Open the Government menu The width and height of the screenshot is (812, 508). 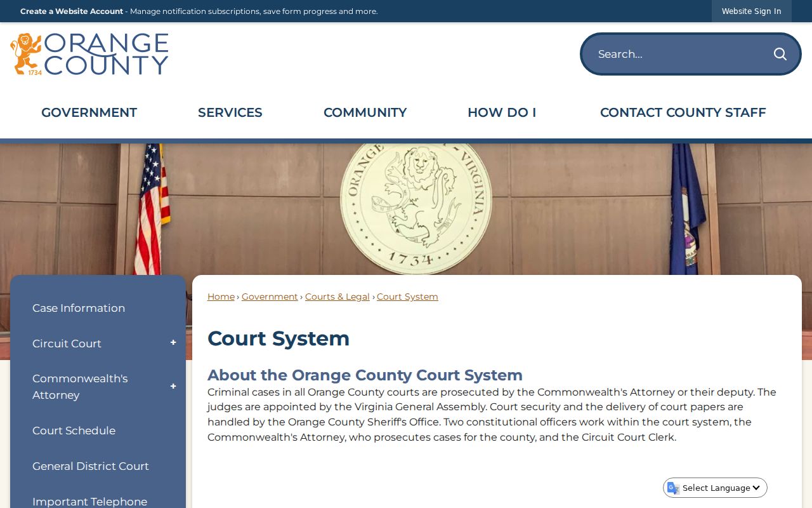click(x=89, y=112)
